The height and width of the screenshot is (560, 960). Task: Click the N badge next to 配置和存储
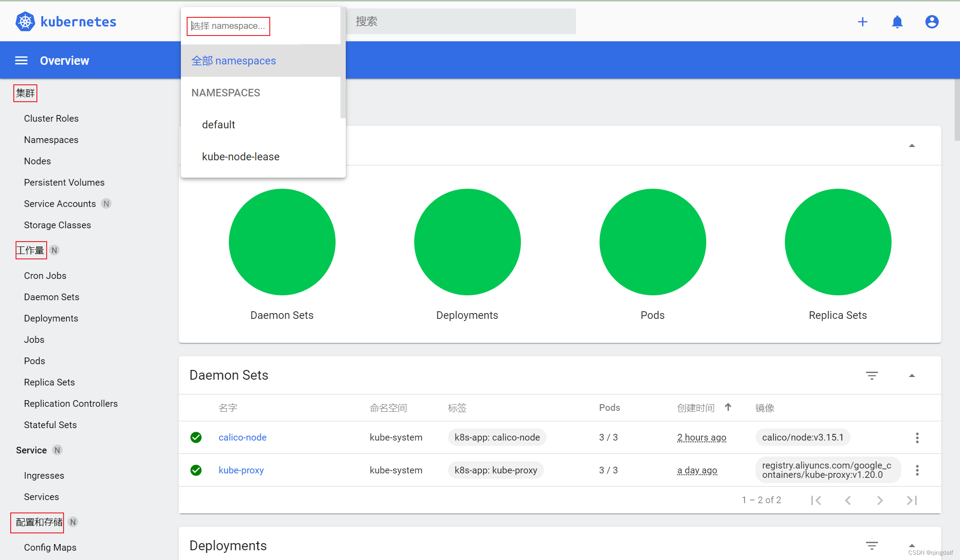coord(73,522)
